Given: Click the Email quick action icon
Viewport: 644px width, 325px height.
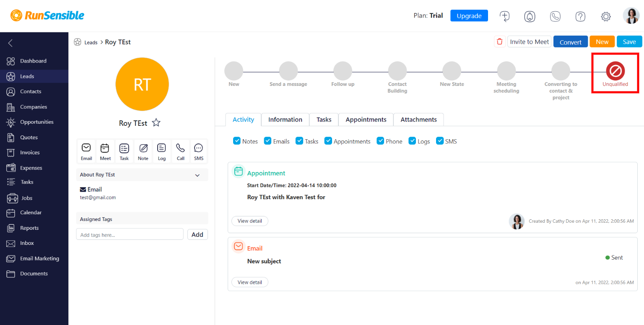Looking at the screenshot, I should pos(86,152).
